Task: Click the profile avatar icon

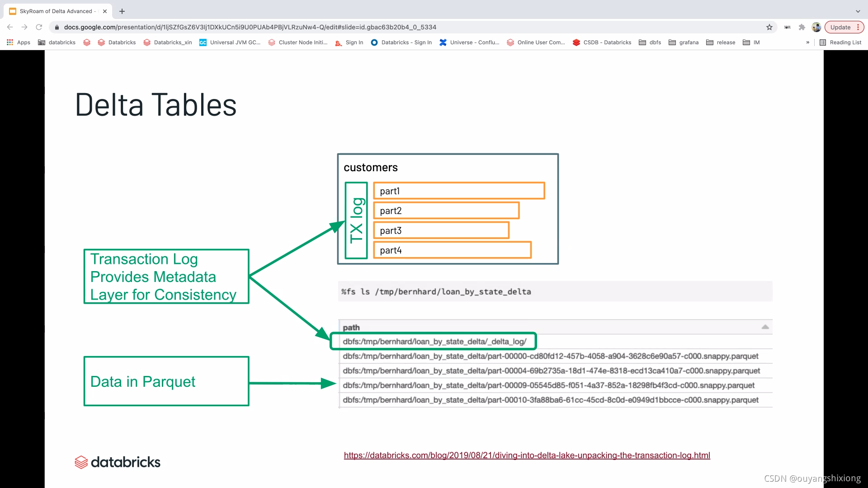Action: click(816, 27)
